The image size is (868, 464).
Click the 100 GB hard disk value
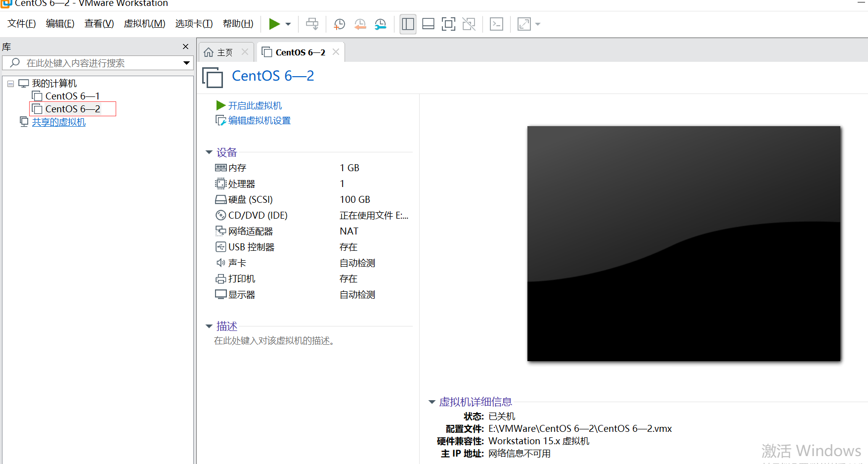pyautogui.click(x=355, y=199)
